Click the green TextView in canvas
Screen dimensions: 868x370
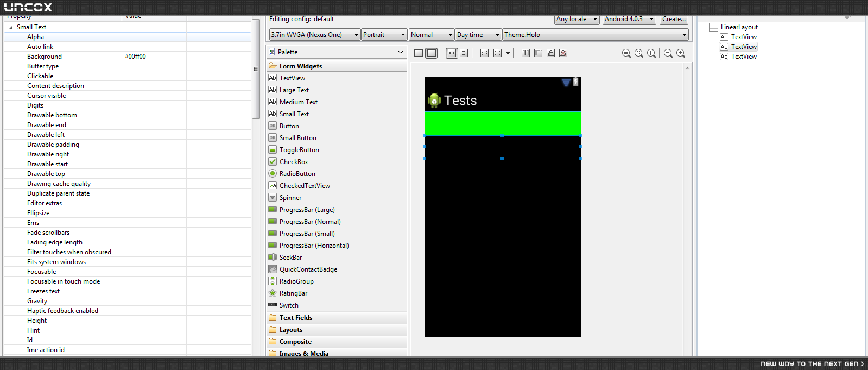pos(502,123)
